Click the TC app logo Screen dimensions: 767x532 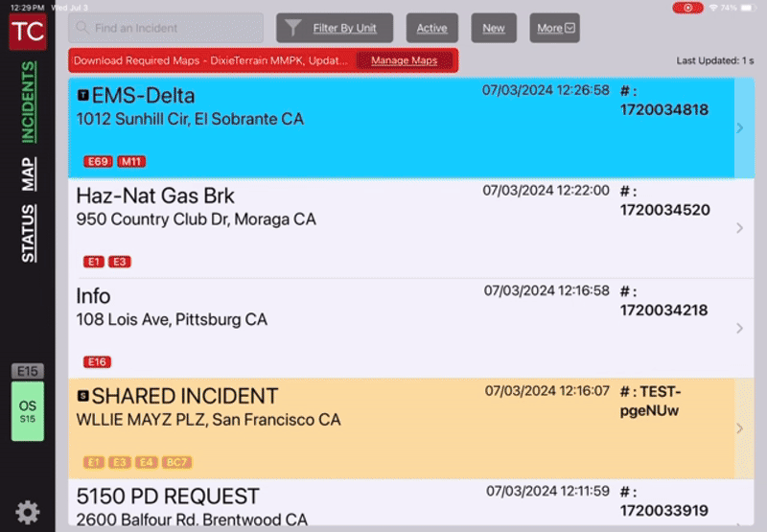[27, 31]
